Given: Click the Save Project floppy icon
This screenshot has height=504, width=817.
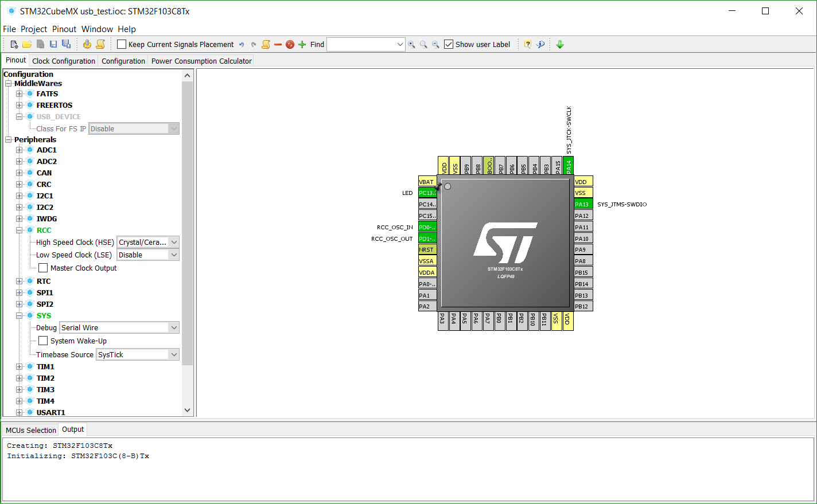Looking at the screenshot, I should 53,44.
